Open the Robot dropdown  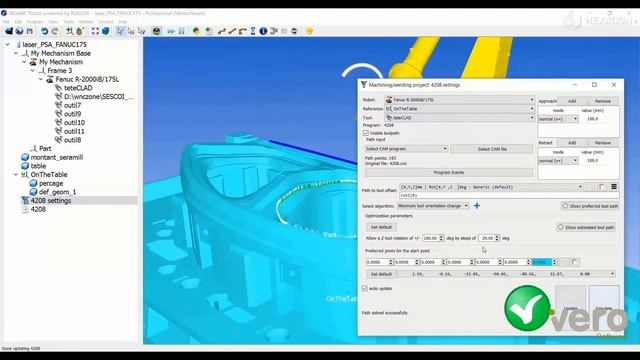(x=459, y=100)
